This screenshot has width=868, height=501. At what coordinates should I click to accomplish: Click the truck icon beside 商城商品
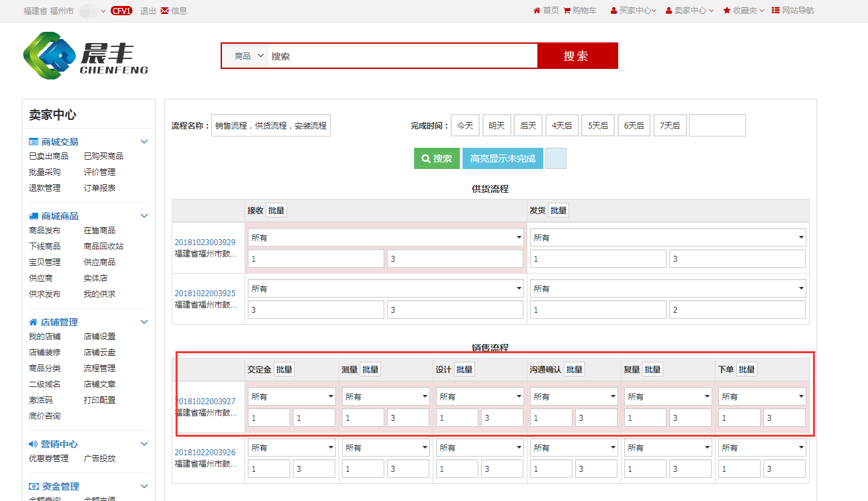click(33, 216)
